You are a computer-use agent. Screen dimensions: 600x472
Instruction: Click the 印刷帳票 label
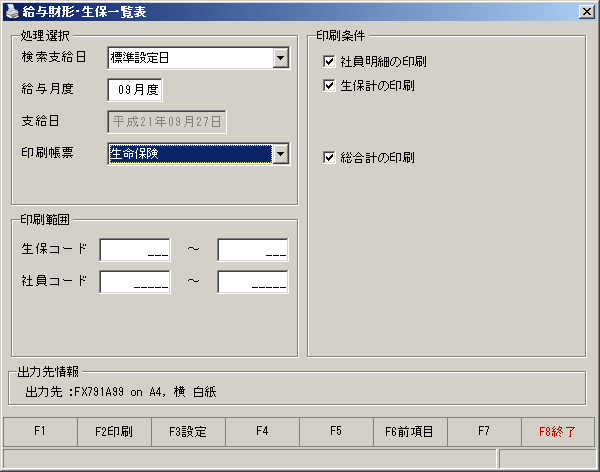47,153
